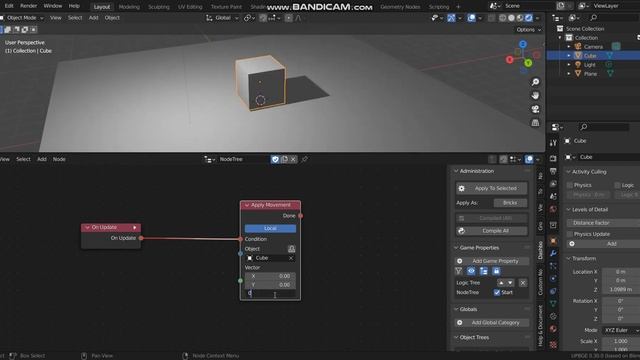Open the Modifiers properties tab (blue wrench)
This screenshot has height=360, width=640.
pos(553,253)
